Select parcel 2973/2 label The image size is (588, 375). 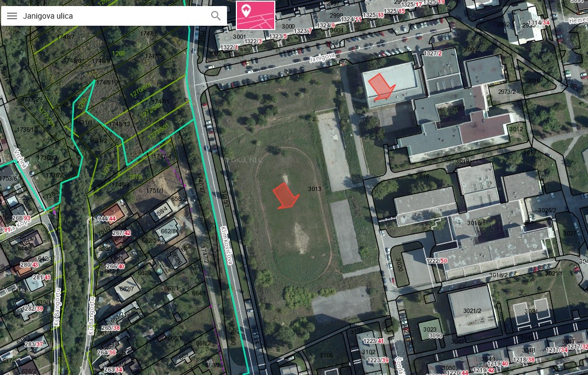[507, 92]
